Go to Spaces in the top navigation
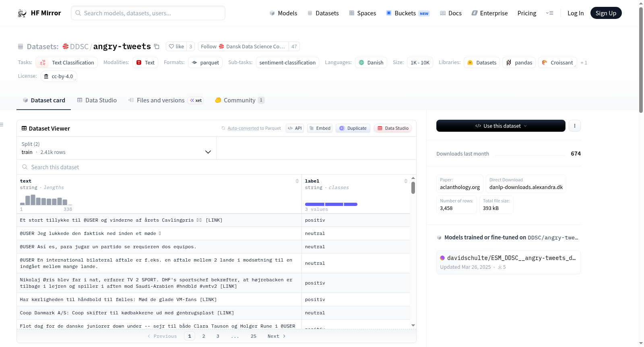 [363, 13]
